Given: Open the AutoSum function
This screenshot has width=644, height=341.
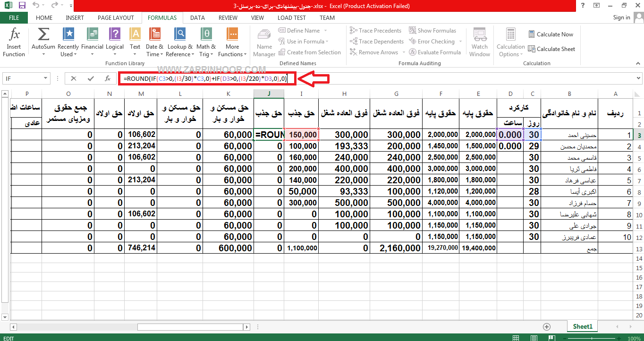Looking at the screenshot, I should point(43,42).
